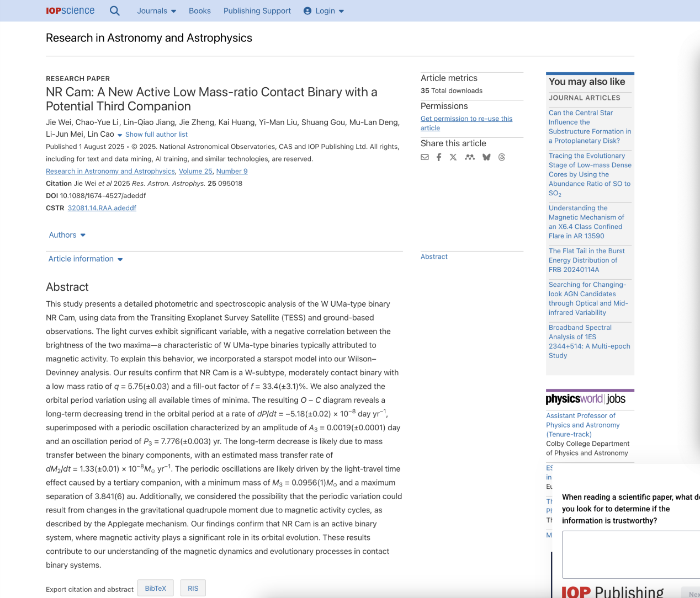700x598 pixels.
Task: Share article on Threads
Action: point(502,157)
